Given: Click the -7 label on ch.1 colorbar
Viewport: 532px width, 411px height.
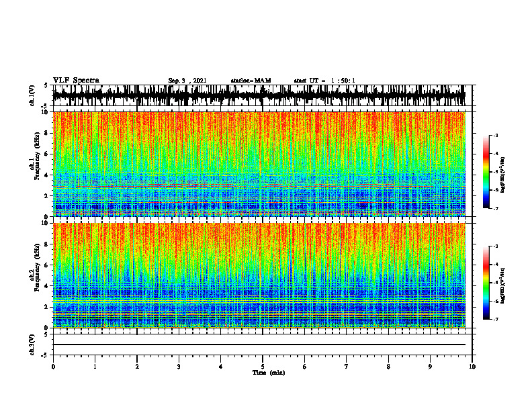Looking at the screenshot, I should pos(496,208).
